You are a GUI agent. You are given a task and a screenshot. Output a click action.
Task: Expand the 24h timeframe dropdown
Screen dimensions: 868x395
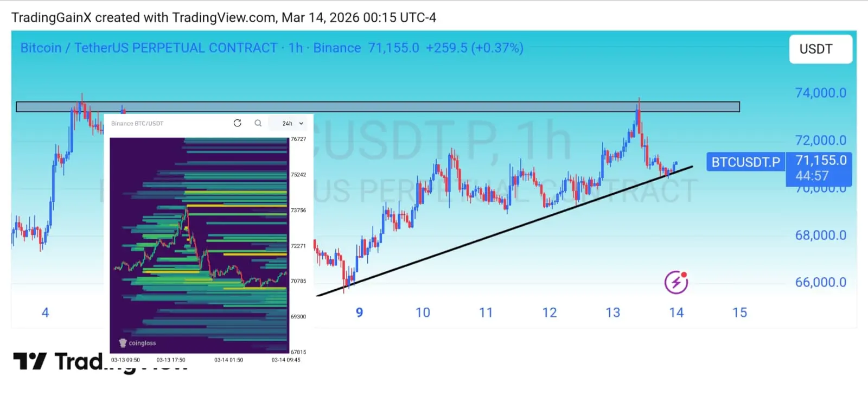click(x=293, y=124)
